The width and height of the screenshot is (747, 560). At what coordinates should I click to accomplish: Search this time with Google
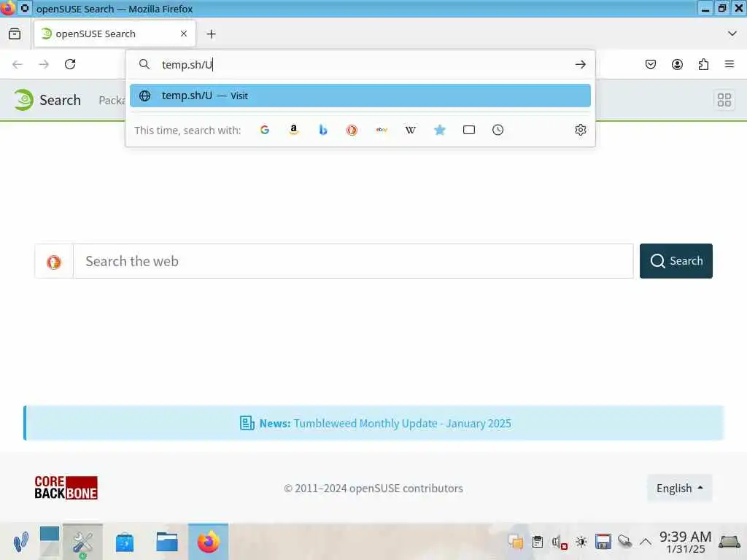click(265, 130)
